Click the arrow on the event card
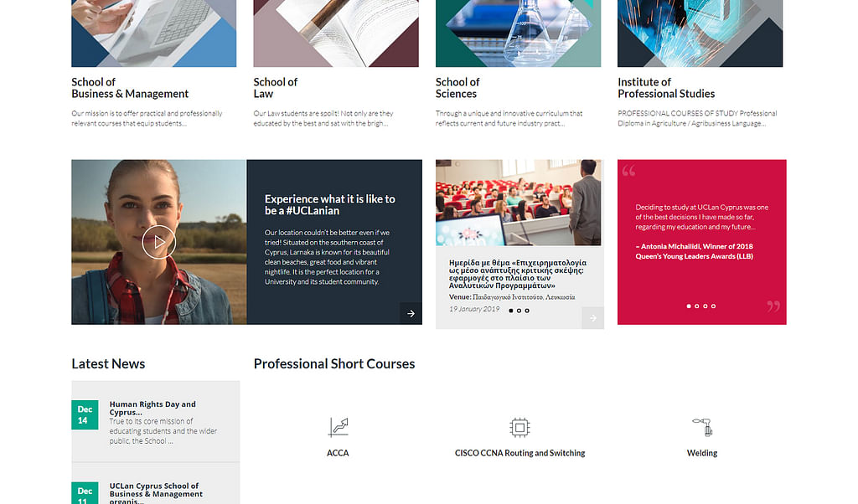This screenshot has height=504, width=858. [592, 317]
